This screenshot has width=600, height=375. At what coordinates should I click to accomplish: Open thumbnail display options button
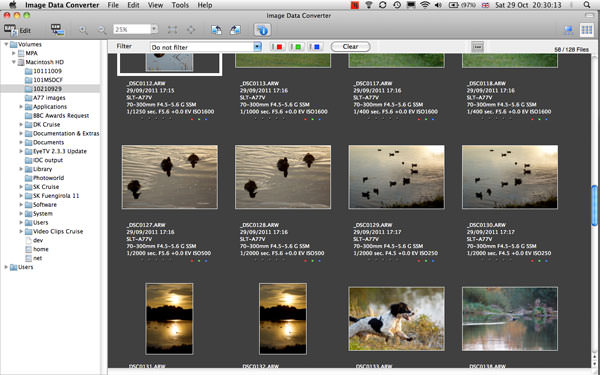(477, 47)
